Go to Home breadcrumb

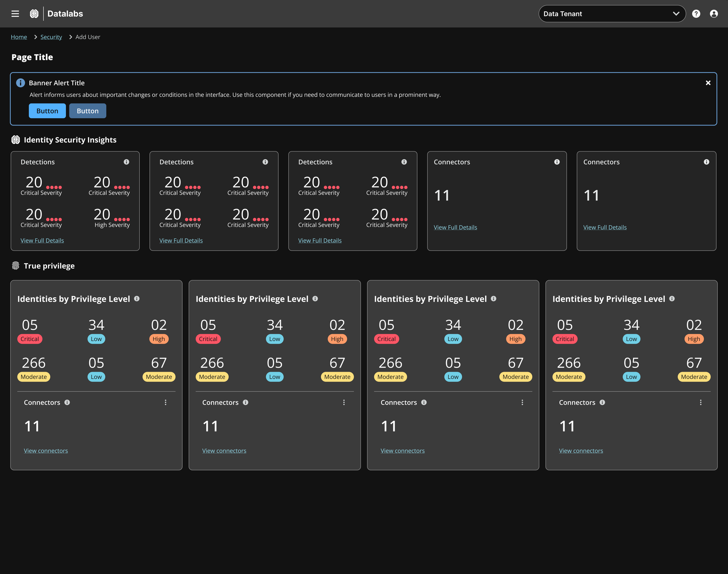(19, 37)
